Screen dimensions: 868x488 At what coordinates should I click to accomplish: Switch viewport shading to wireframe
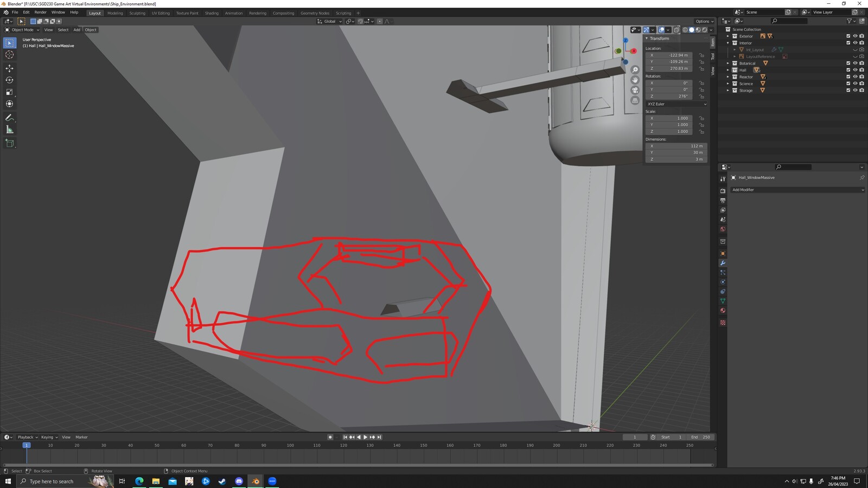685,30
